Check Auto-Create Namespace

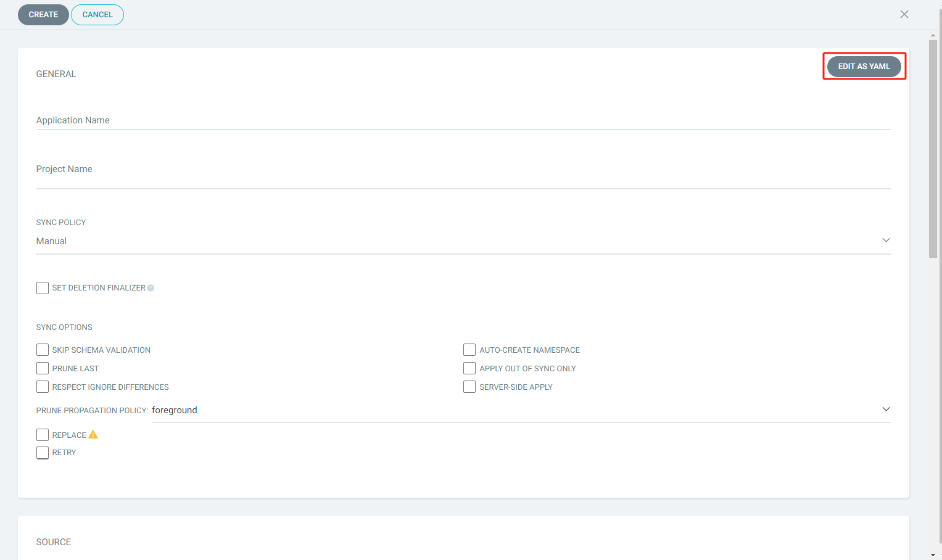click(x=469, y=350)
